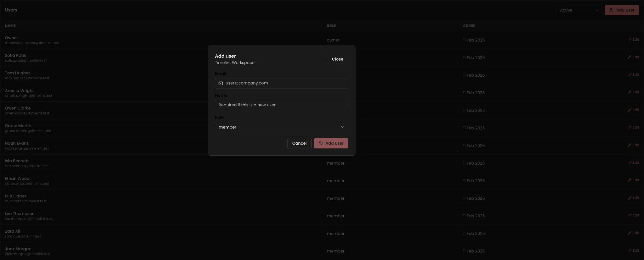
Task: Focus the Name input field
Action: pos(281,105)
